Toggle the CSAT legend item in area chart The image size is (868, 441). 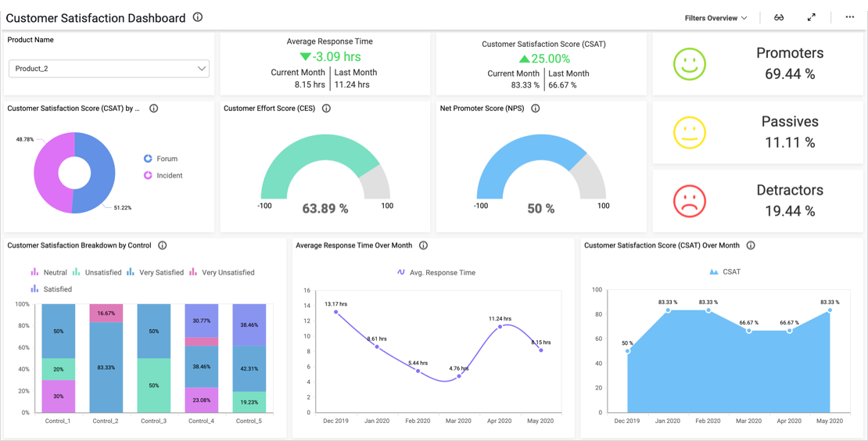[x=725, y=272]
